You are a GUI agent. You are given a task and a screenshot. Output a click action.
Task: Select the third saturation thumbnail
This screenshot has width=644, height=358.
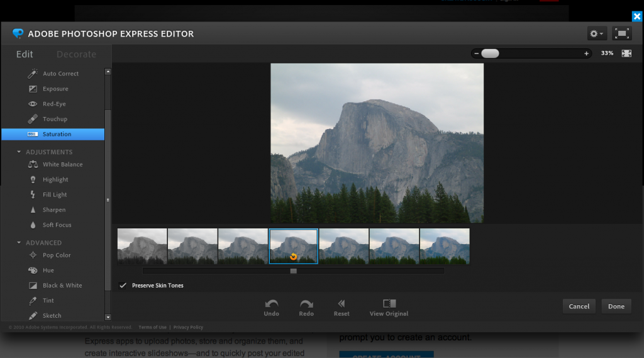click(x=243, y=246)
